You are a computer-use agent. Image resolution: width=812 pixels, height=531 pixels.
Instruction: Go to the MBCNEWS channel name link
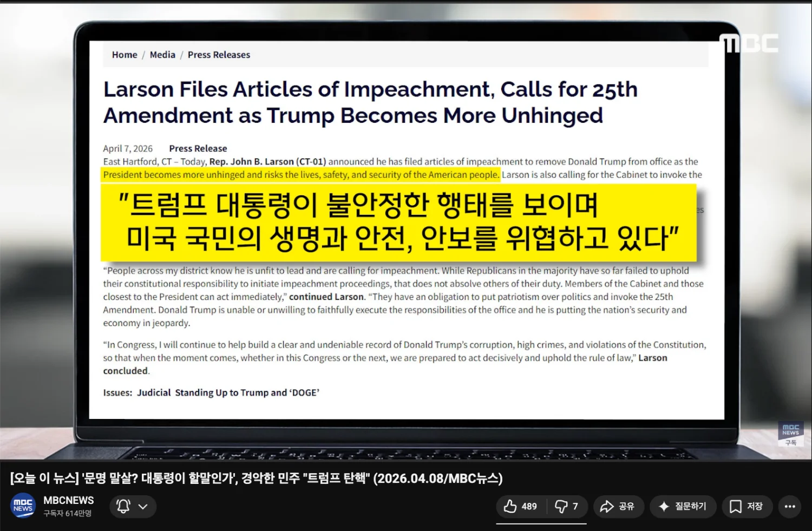pyautogui.click(x=69, y=500)
